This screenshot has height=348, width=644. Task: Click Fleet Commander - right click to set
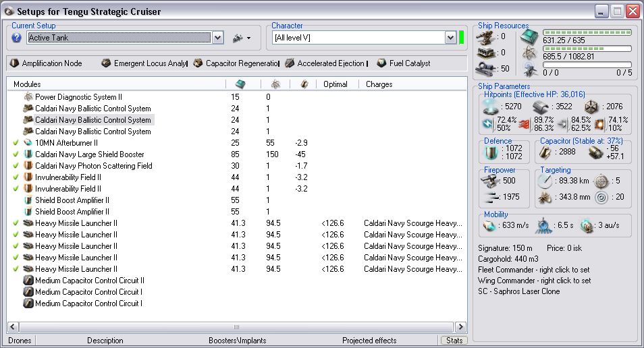click(x=533, y=270)
